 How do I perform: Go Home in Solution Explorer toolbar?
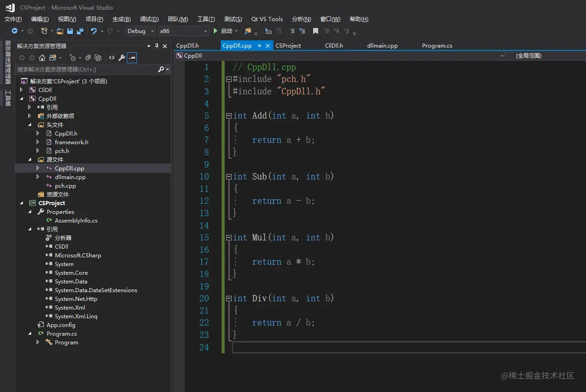pos(42,58)
